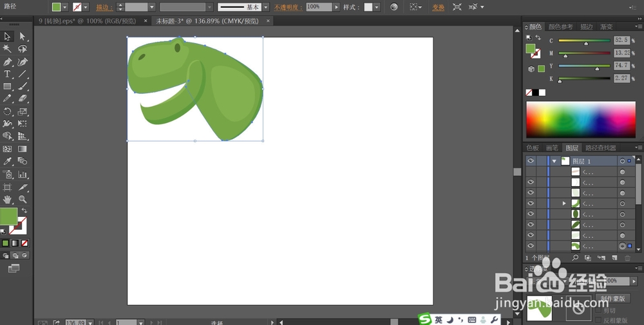Open the 描边 panel tab

[x=586, y=26]
